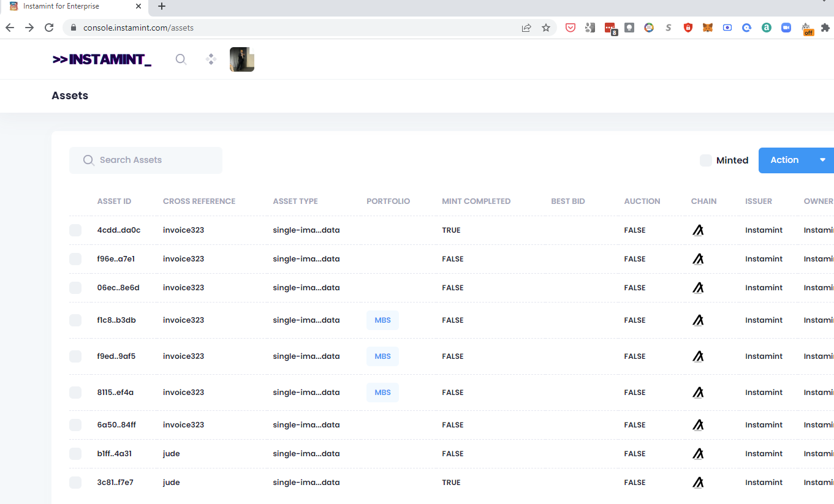Click Algorand chain icon for asset f1c8..b3db
834x504 pixels.
point(698,320)
